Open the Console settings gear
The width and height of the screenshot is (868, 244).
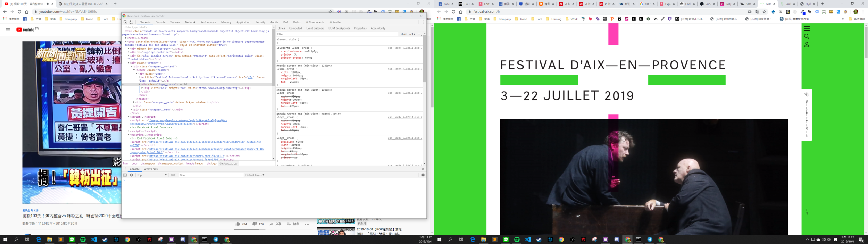point(423,175)
